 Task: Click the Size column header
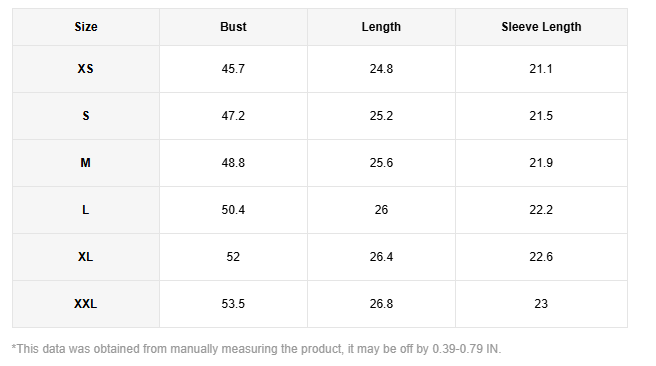point(86,27)
